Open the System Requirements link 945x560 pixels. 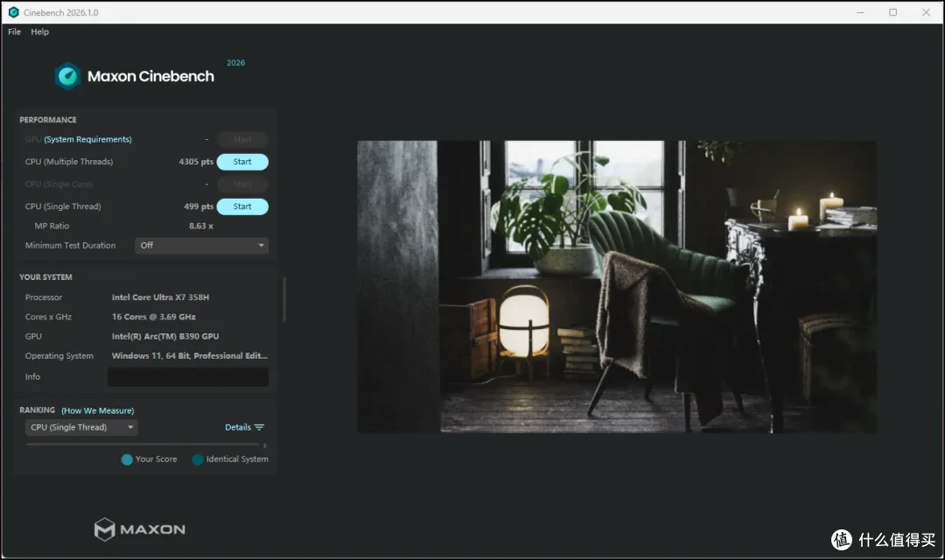tap(88, 139)
